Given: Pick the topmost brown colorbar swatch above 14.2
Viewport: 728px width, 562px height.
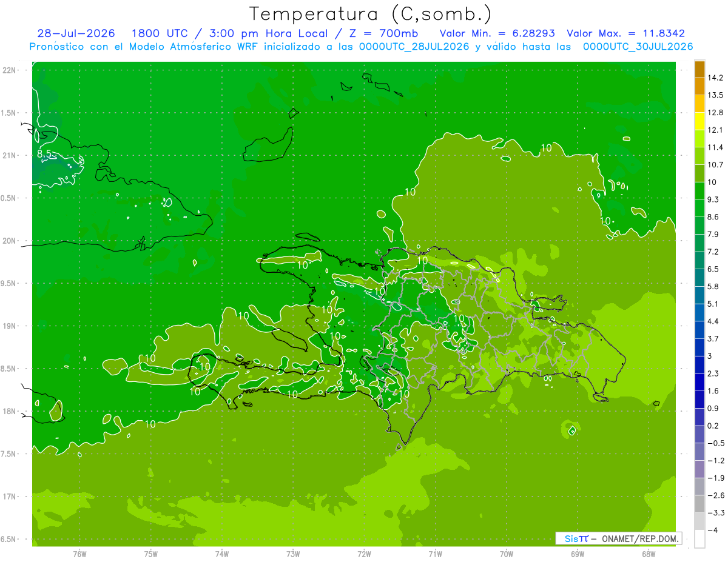Looking at the screenshot, I should coord(699,69).
